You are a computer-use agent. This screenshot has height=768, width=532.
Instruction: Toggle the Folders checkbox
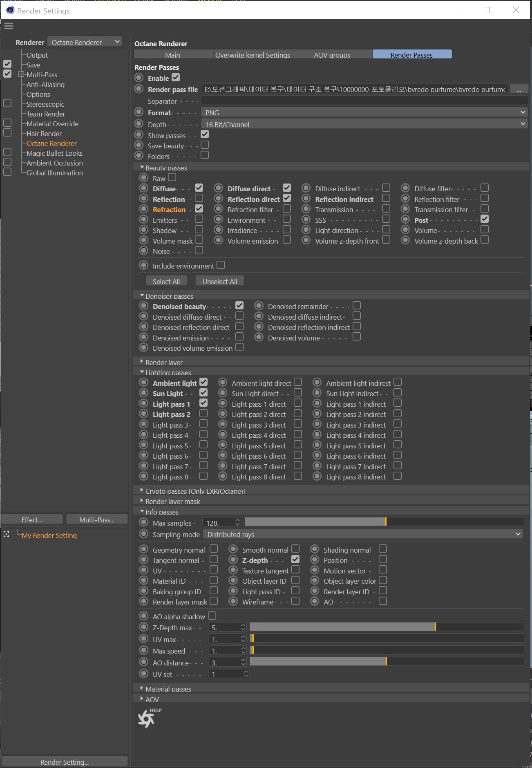(x=205, y=155)
